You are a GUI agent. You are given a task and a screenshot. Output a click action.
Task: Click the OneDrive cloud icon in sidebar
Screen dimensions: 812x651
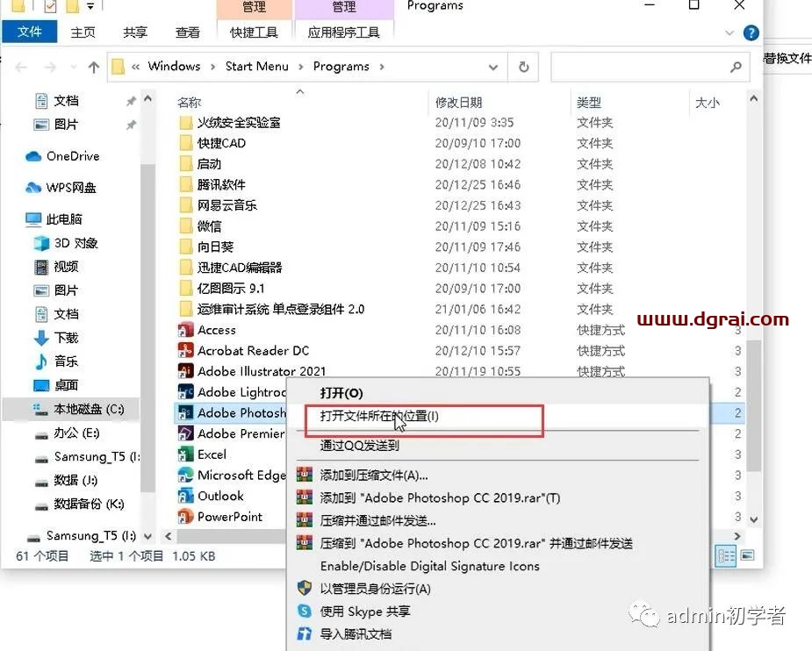pyautogui.click(x=33, y=156)
